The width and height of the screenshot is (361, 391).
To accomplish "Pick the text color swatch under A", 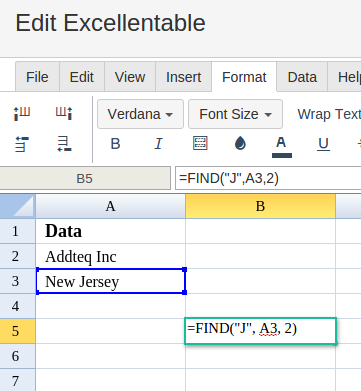I will point(282,155).
